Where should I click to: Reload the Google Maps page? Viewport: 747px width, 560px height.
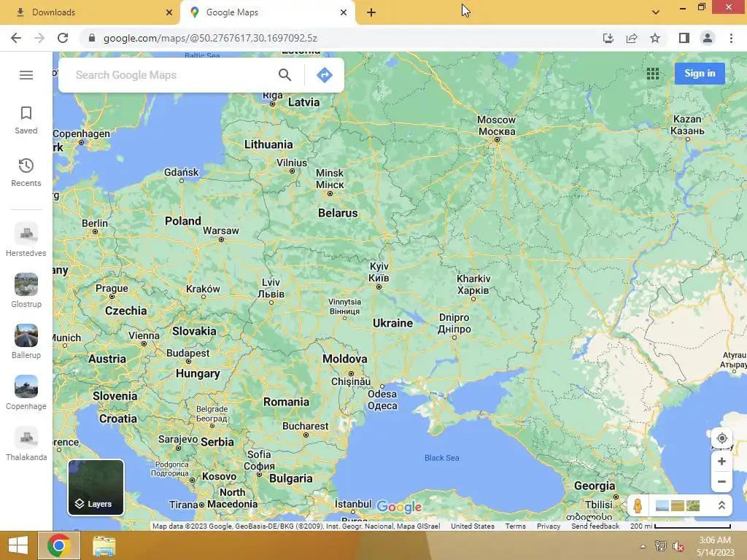click(63, 38)
